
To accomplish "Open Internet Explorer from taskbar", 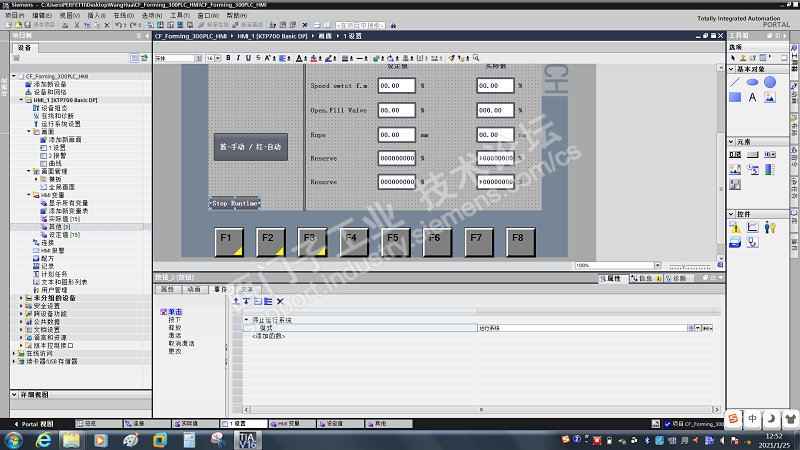I will pos(43,439).
